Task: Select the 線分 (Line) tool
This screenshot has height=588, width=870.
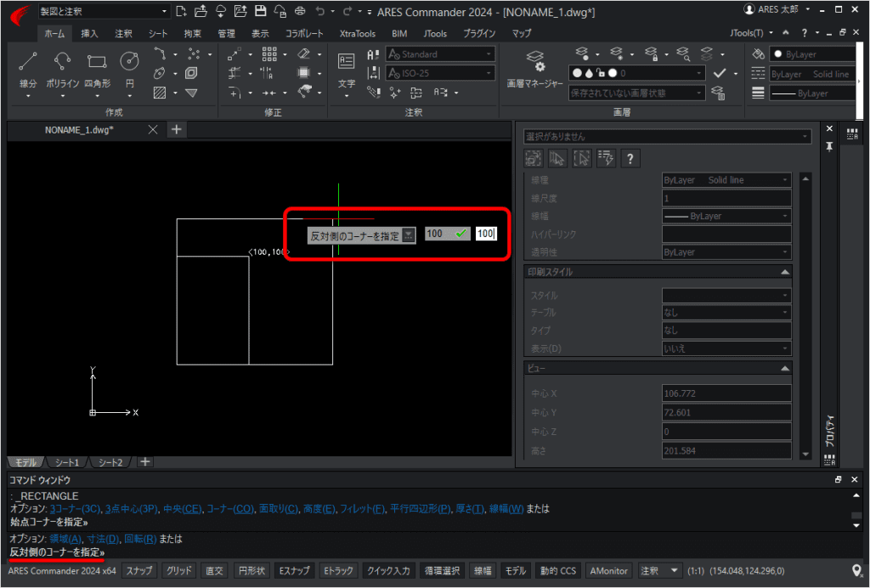Action: 28,70
